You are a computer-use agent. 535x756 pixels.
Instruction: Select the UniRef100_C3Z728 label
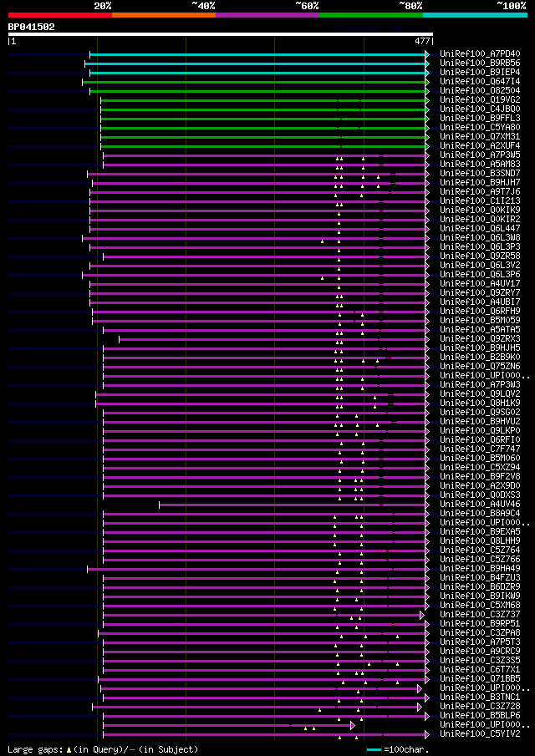point(480,706)
